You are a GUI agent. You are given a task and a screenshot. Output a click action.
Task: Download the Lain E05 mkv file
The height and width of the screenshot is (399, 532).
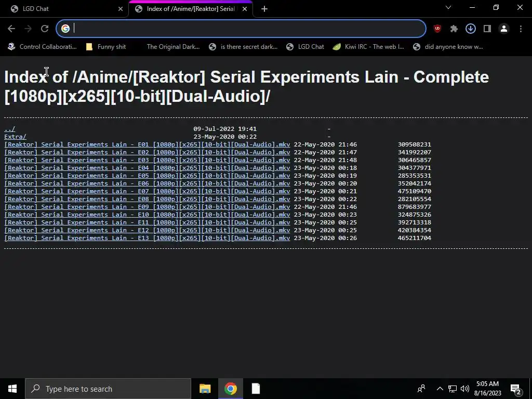coord(147,176)
